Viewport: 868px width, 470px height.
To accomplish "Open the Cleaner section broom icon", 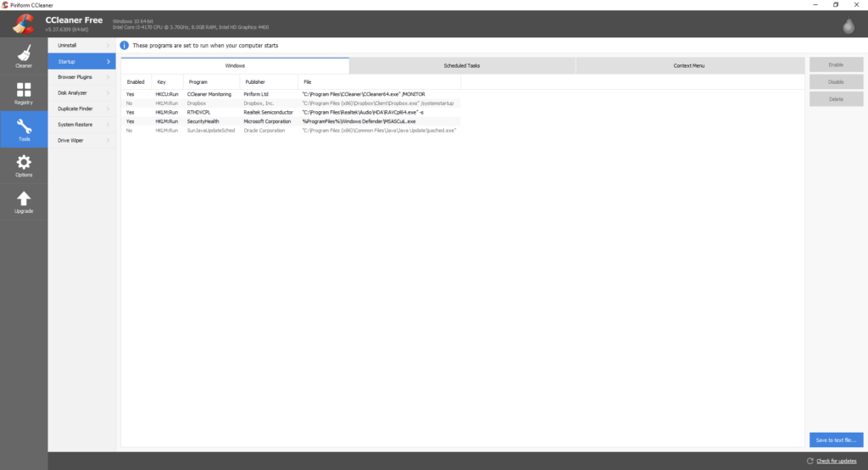I will 24,53.
